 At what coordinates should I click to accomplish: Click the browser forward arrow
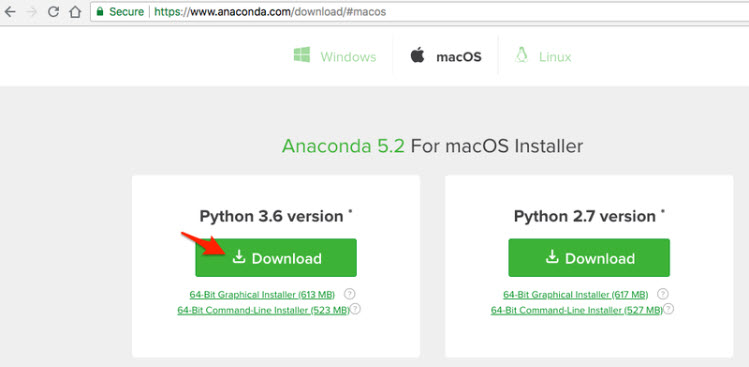pyautogui.click(x=32, y=12)
